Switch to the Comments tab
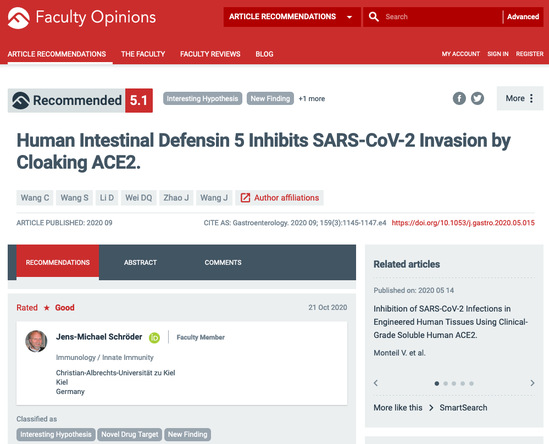The height and width of the screenshot is (444, 549). [x=223, y=262]
